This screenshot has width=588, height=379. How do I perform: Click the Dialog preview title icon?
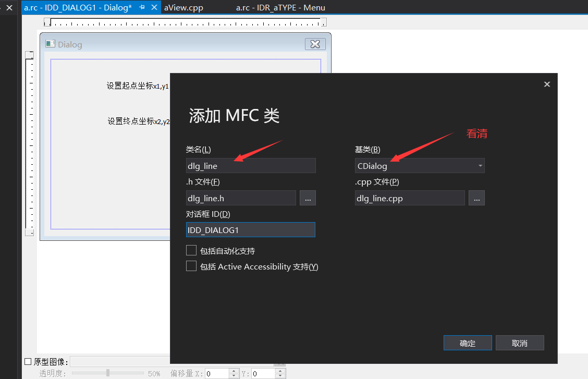pos(50,44)
